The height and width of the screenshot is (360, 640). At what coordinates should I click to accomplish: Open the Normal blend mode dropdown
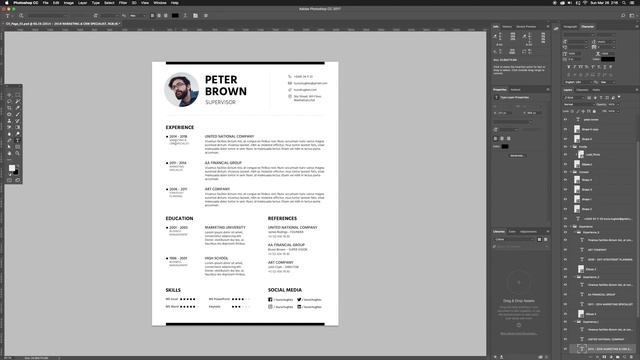pos(579,104)
